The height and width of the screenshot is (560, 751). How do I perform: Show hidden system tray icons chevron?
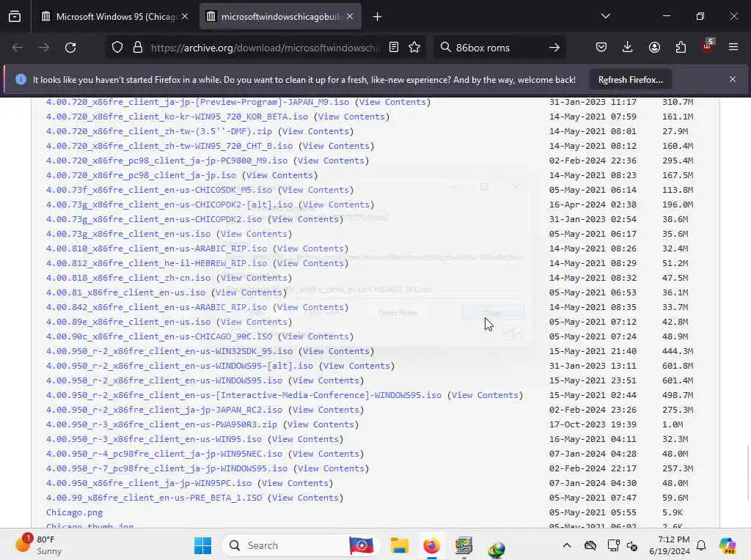click(x=567, y=545)
